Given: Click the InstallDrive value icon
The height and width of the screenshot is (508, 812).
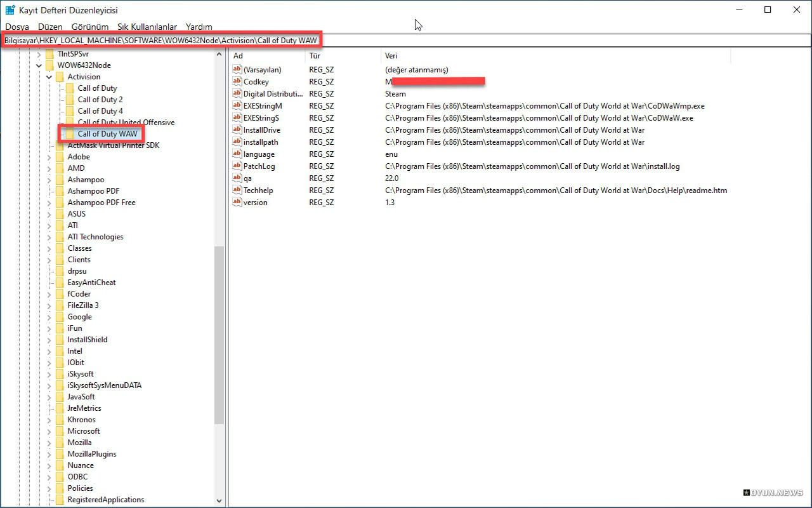Looking at the screenshot, I should coord(237,130).
